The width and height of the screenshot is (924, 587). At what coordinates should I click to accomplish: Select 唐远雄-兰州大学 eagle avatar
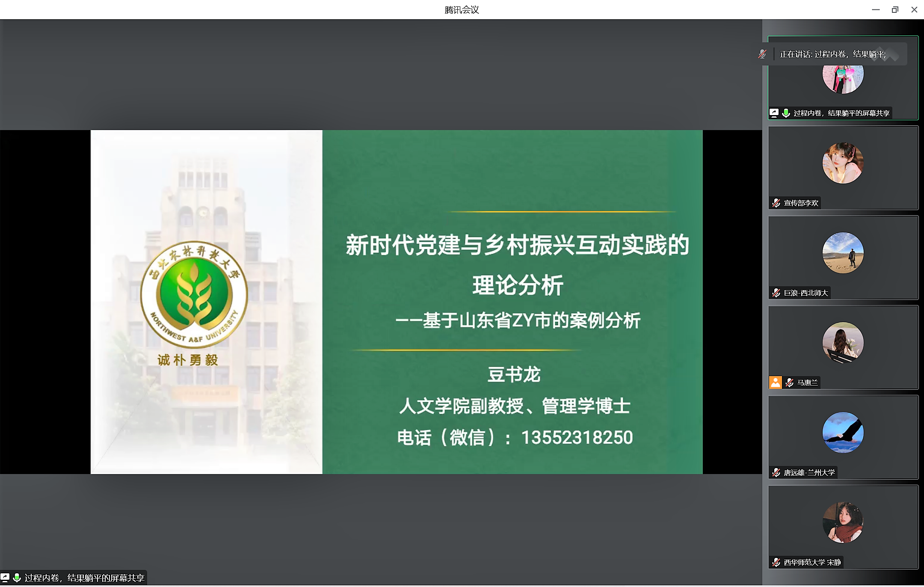[843, 433]
